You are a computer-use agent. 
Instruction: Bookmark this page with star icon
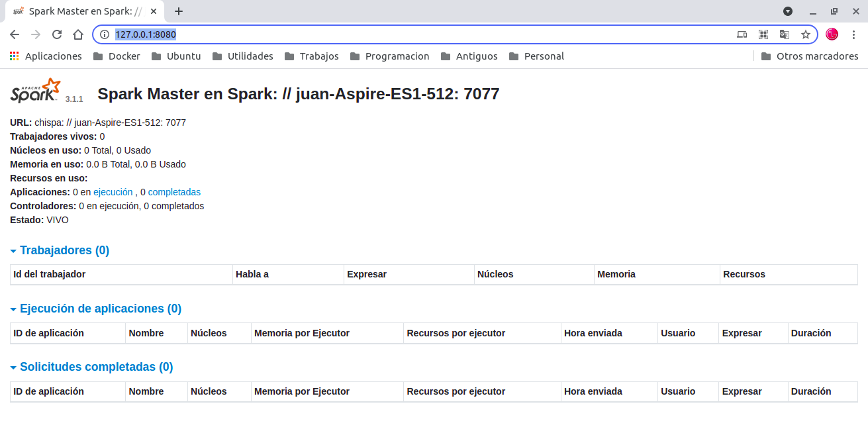[805, 34]
